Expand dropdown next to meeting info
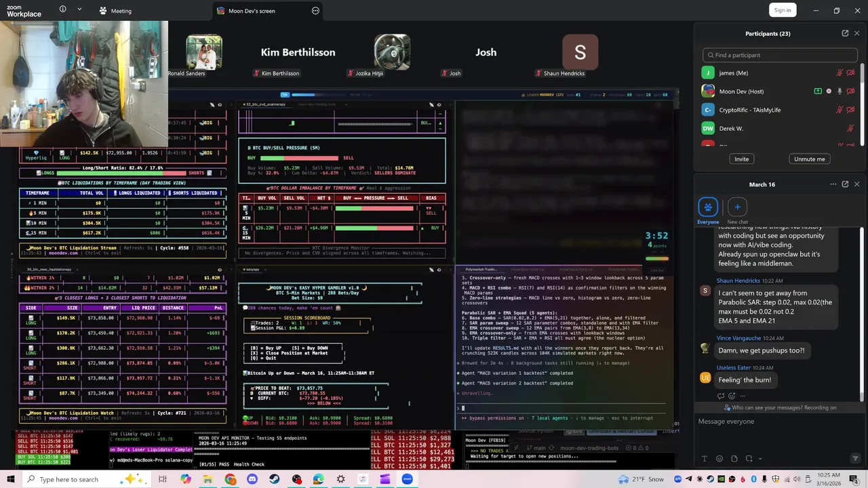 coord(79,9)
